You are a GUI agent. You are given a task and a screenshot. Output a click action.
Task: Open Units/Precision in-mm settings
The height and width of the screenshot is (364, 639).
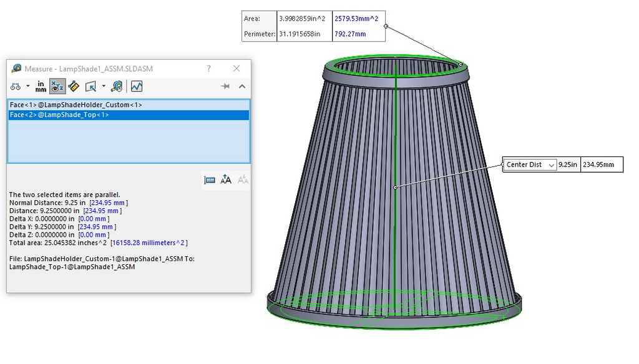[x=41, y=86]
